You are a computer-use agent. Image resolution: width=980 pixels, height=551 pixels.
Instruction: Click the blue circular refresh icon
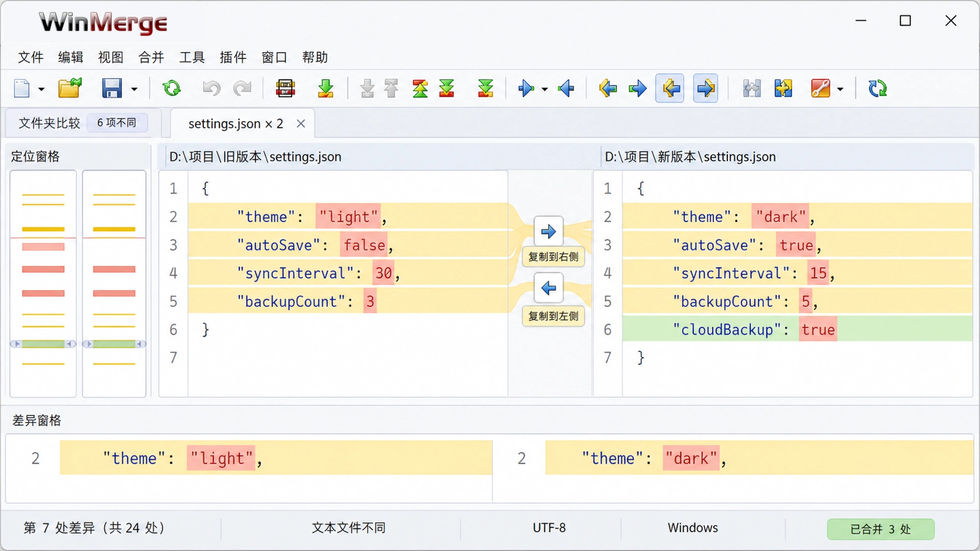point(877,88)
